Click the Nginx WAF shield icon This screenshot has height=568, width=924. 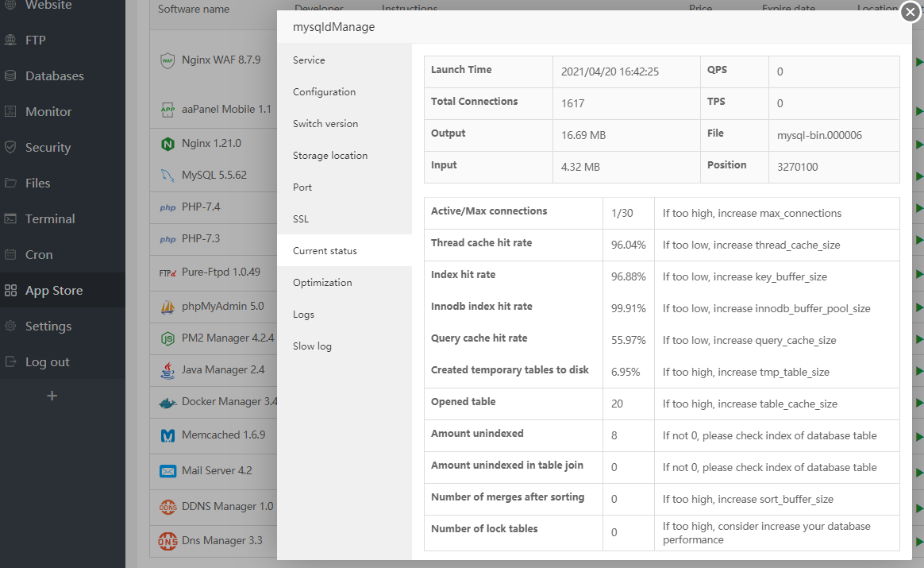[167, 60]
